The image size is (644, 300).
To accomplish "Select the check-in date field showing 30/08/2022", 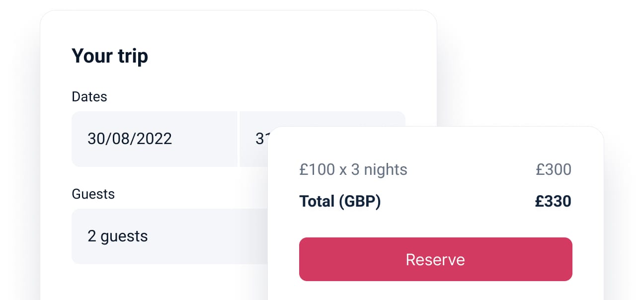I will [x=154, y=139].
